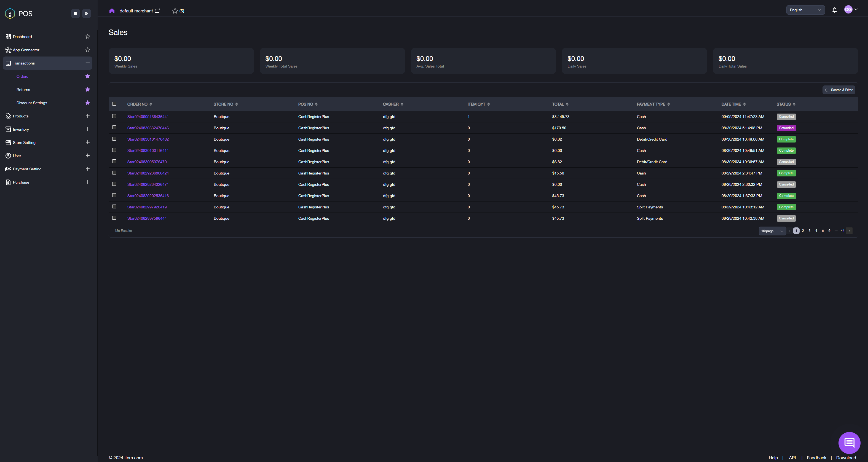This screenshot has width=868, height=462.
Task: Star the Dashboard menu item
Action: pos(88,36)
